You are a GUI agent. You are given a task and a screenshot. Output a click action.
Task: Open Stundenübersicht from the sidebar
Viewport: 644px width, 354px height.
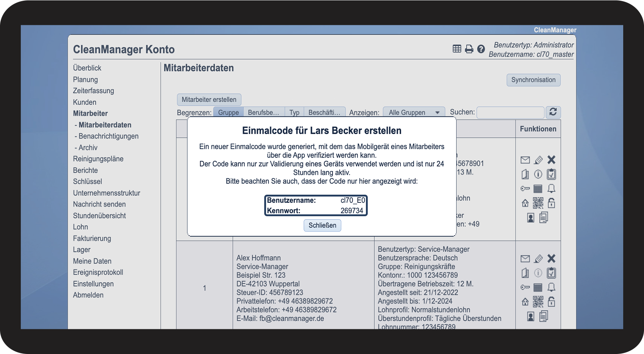click(99, 216)
